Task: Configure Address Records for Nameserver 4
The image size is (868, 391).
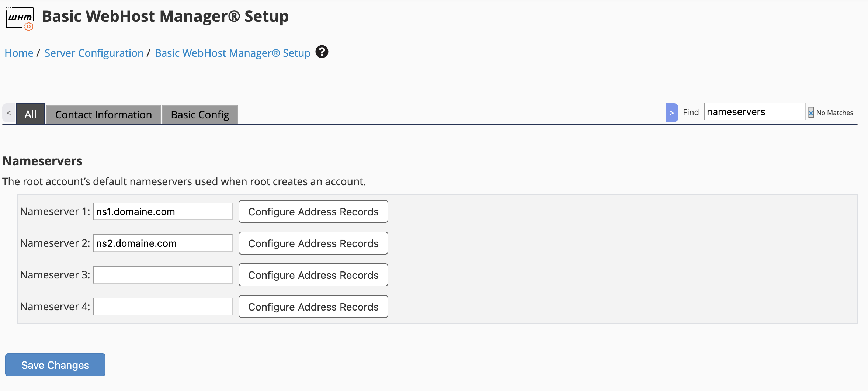Action: (313, 307)
